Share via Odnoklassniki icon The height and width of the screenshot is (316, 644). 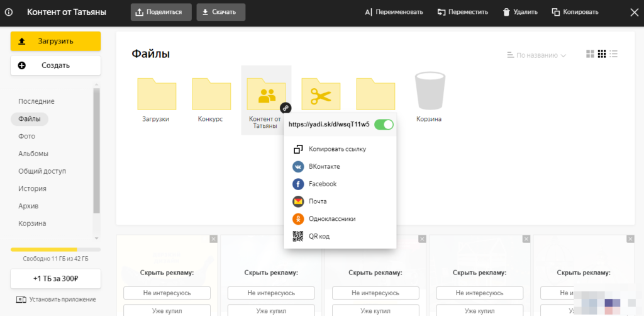tap(298, 219)
